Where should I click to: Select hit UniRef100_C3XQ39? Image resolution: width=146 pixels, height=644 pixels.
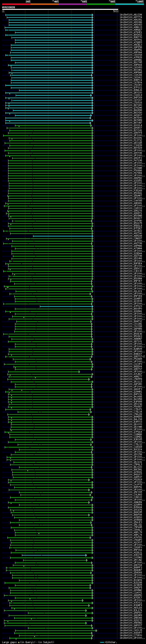pyautogui.click(x=131, y=145)
